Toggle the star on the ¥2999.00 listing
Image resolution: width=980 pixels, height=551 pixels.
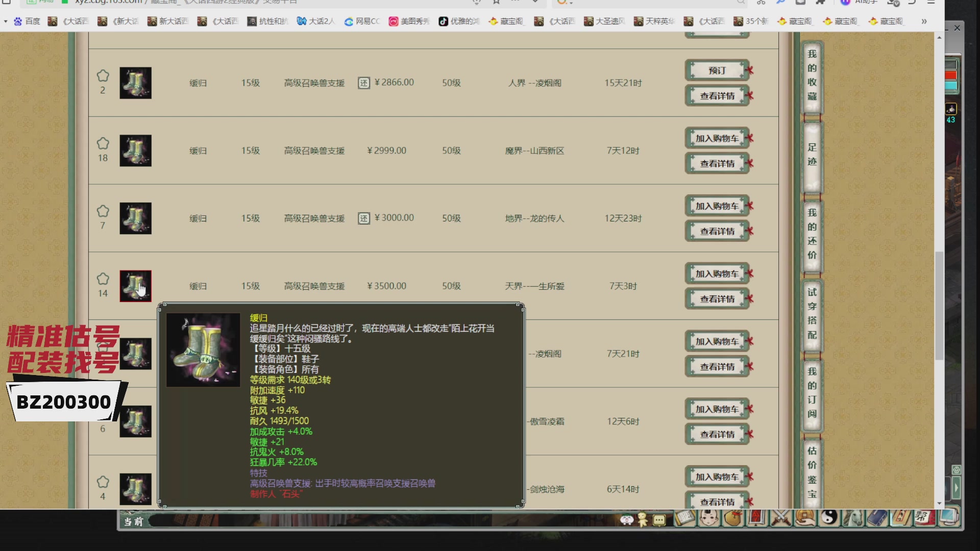103,143
